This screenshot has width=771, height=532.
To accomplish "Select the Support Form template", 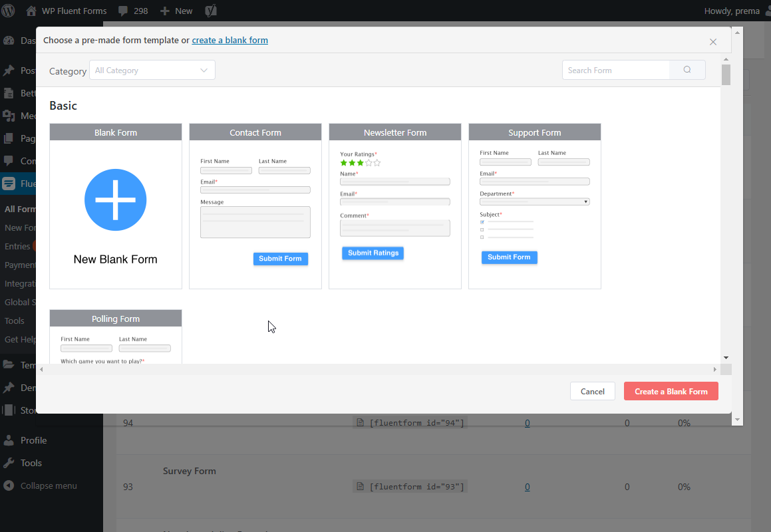I will (534, 206).
